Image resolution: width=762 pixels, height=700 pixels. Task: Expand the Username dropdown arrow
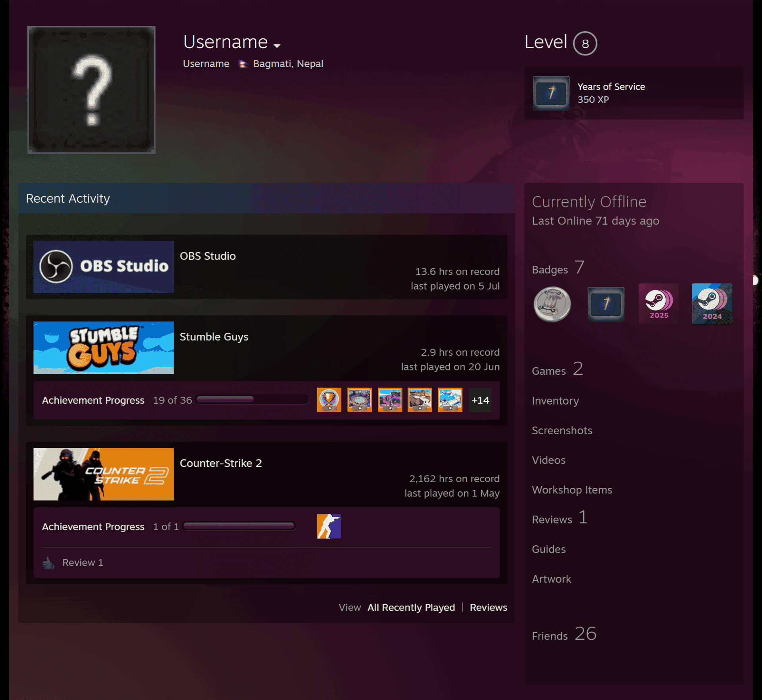(277, 46)
